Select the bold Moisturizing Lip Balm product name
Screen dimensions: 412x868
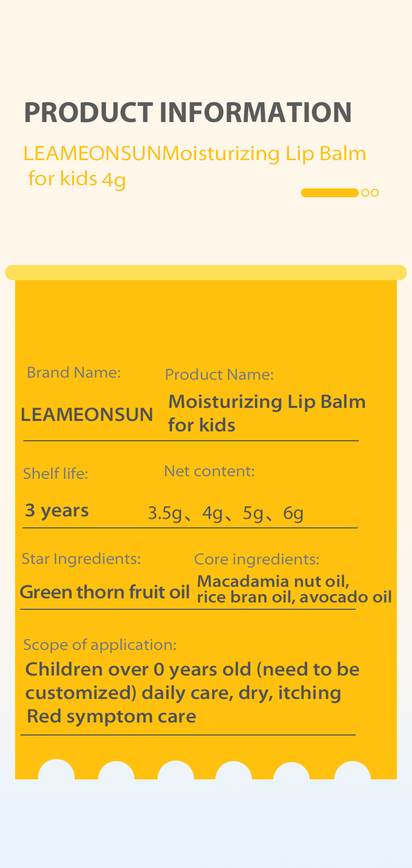[266, 413]
